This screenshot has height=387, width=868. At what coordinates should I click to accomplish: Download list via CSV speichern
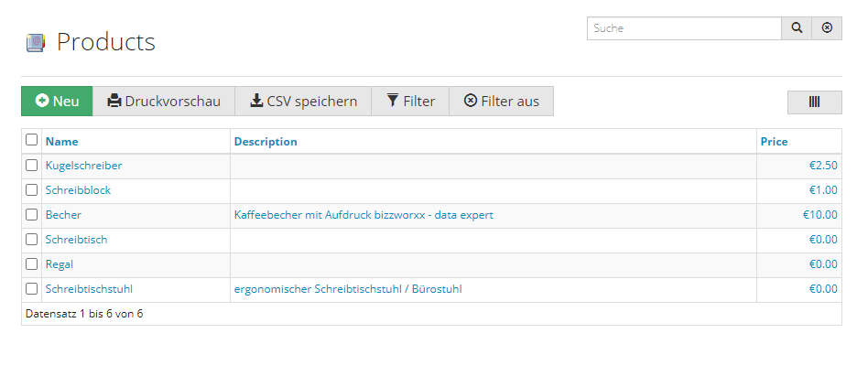[303, 102]
